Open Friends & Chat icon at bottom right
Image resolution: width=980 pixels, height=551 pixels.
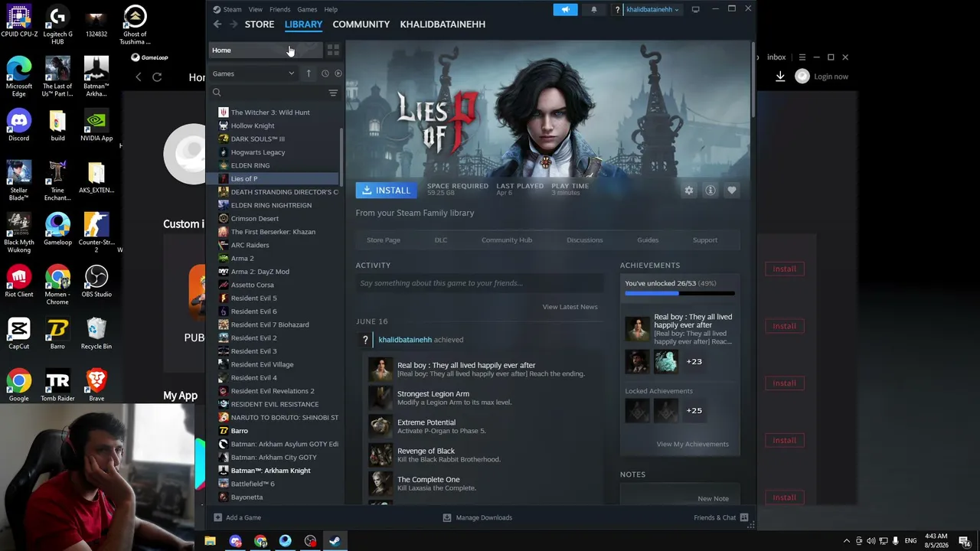743,517
